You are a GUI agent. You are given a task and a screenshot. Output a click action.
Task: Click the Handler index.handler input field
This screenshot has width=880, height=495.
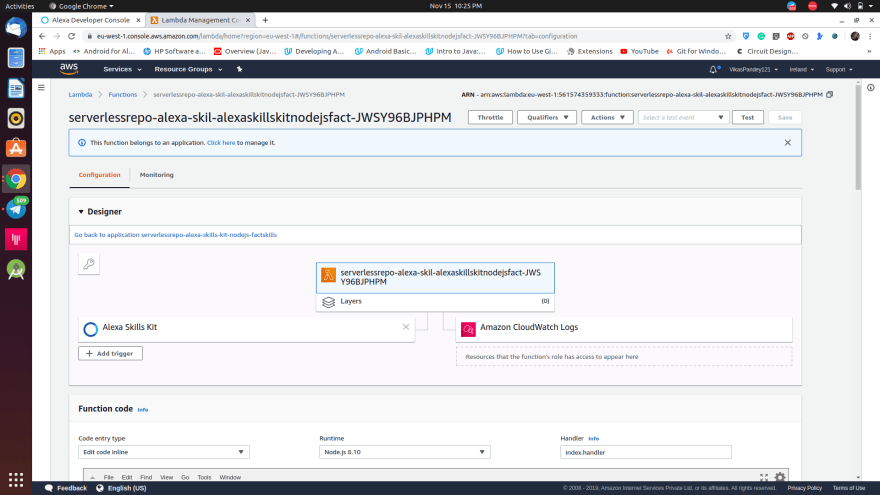point(645,452)
